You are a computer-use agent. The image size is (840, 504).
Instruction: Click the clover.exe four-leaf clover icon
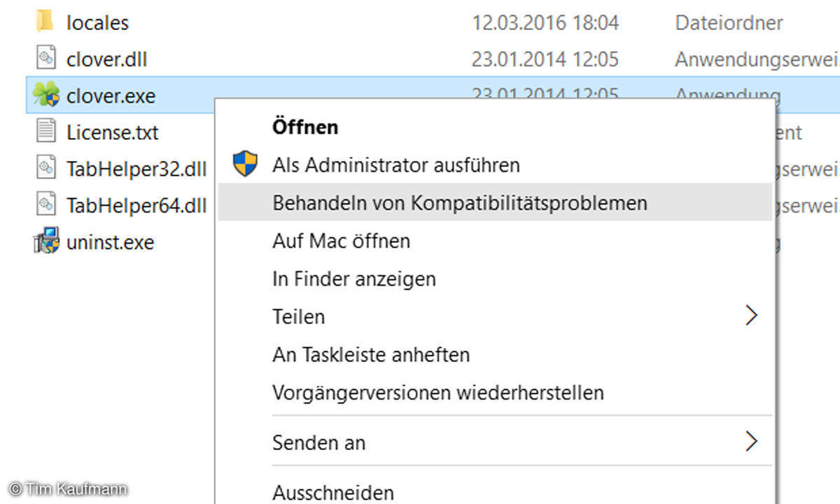pyautogui.click(x=45, y=96)
